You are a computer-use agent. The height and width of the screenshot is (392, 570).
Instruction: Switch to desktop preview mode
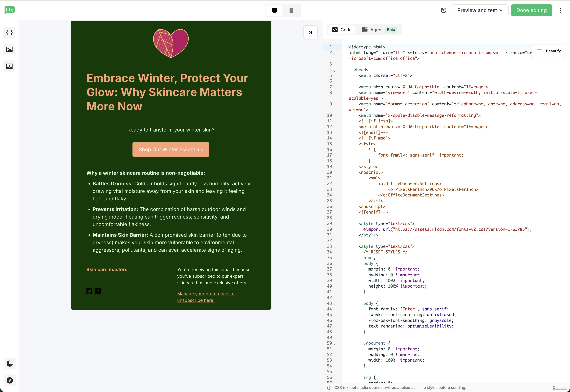pos(275,10)
